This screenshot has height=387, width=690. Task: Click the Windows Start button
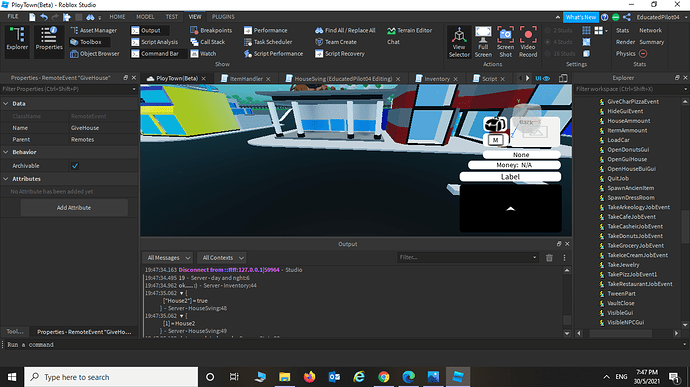coord(12,377)
